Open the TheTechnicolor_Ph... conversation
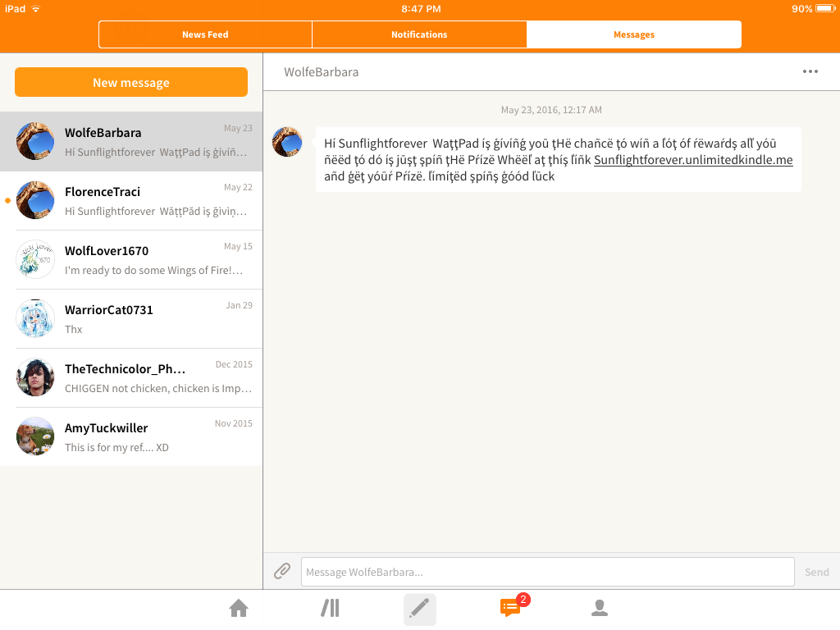840x630 pixels. pos(131,377)
